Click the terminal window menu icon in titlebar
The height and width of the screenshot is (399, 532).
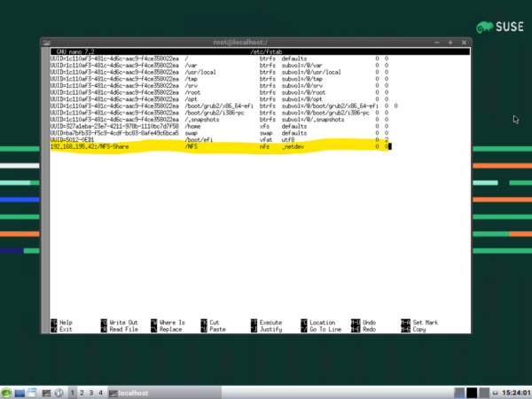point(46,43)
